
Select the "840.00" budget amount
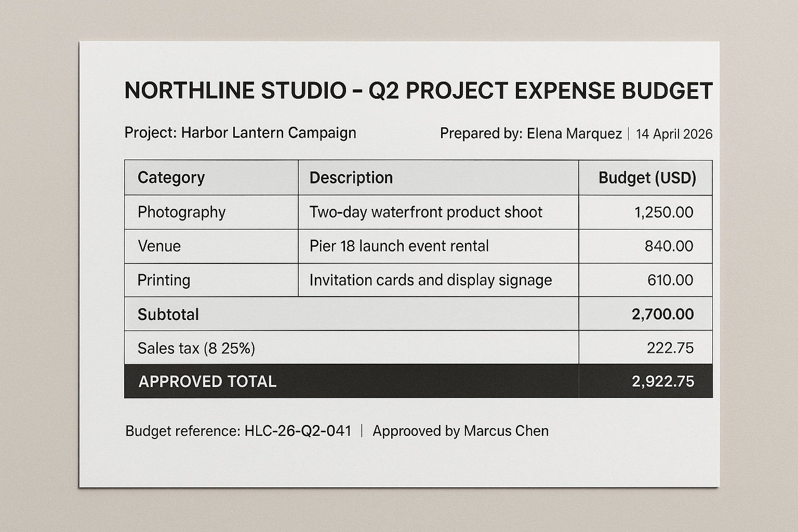669,246
